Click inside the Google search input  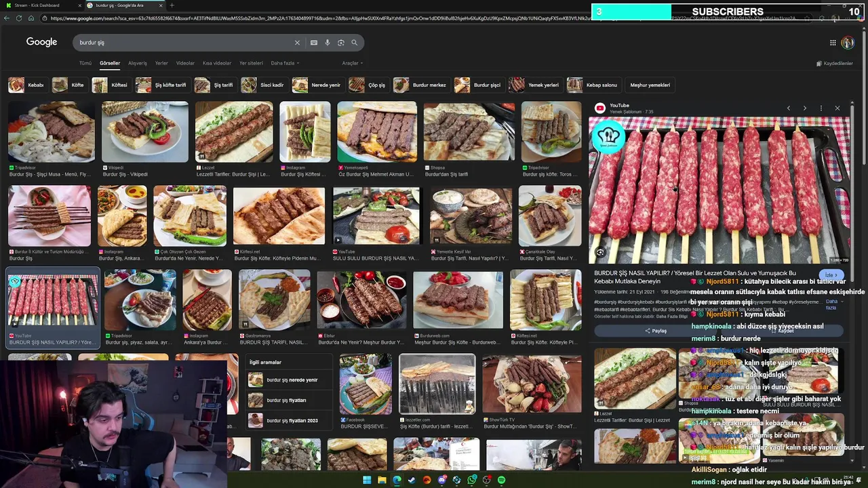[183, 43]
